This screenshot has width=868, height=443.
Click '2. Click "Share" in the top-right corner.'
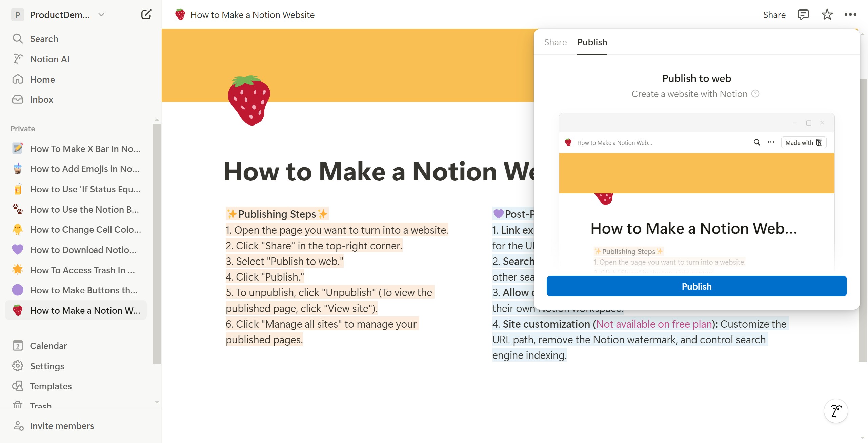pos(314,246)
